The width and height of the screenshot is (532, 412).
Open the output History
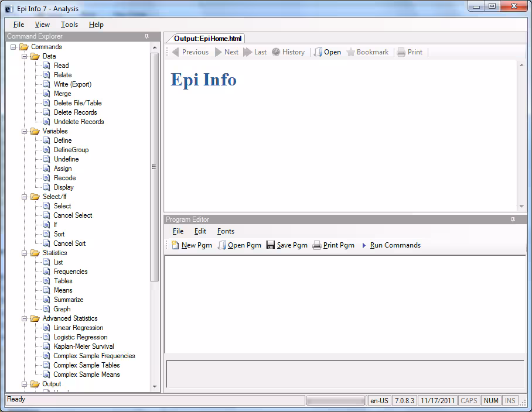(x=288, y=51)
